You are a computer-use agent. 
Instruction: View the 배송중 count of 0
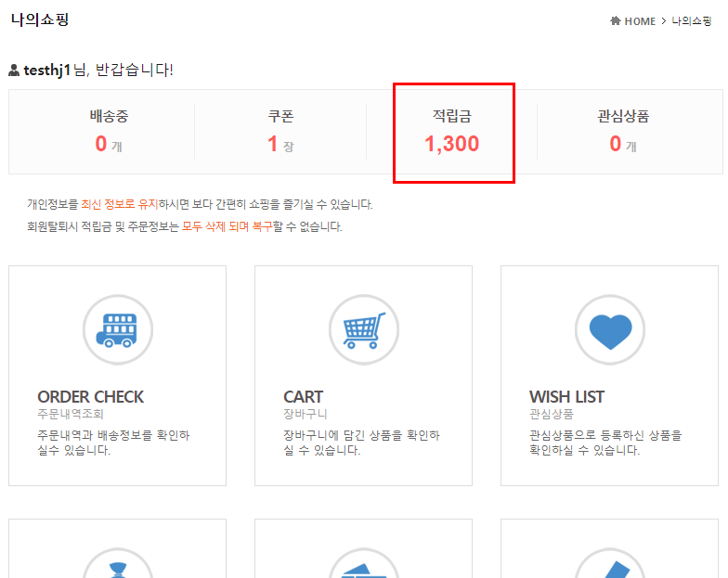101,144
